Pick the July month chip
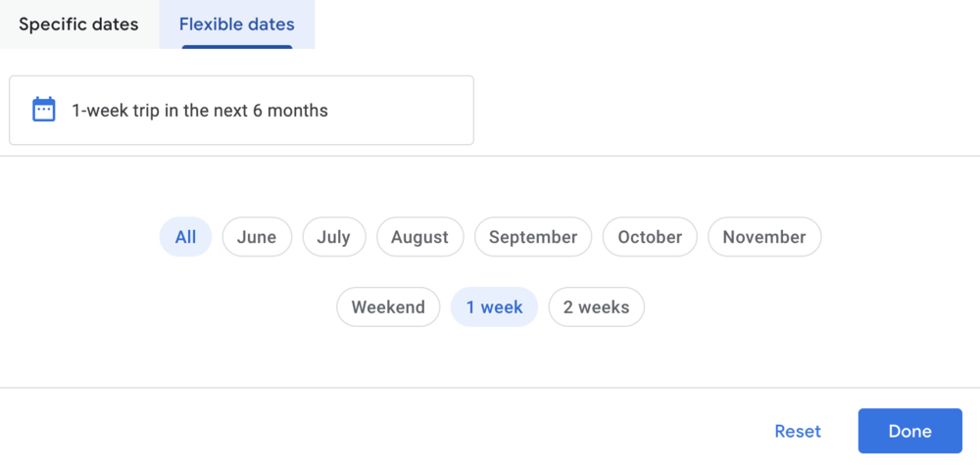 pyautogui.click(x=333, y=237)
